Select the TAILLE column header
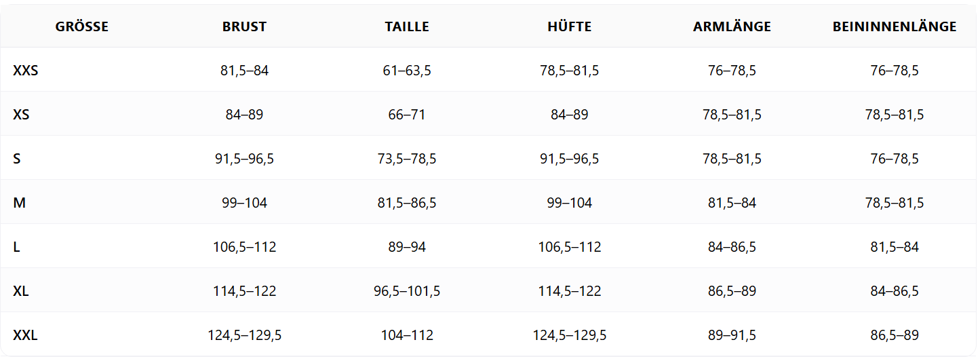 [x=407, y=27]
